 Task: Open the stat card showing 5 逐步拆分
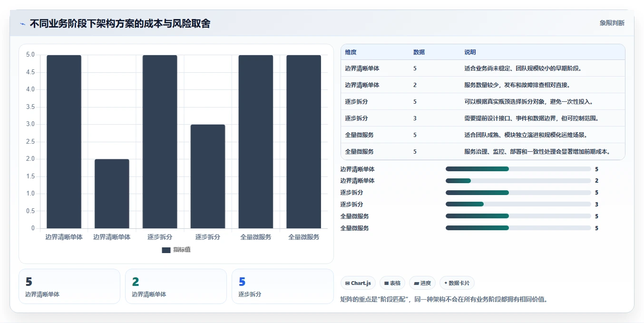[x=283, y=286]
